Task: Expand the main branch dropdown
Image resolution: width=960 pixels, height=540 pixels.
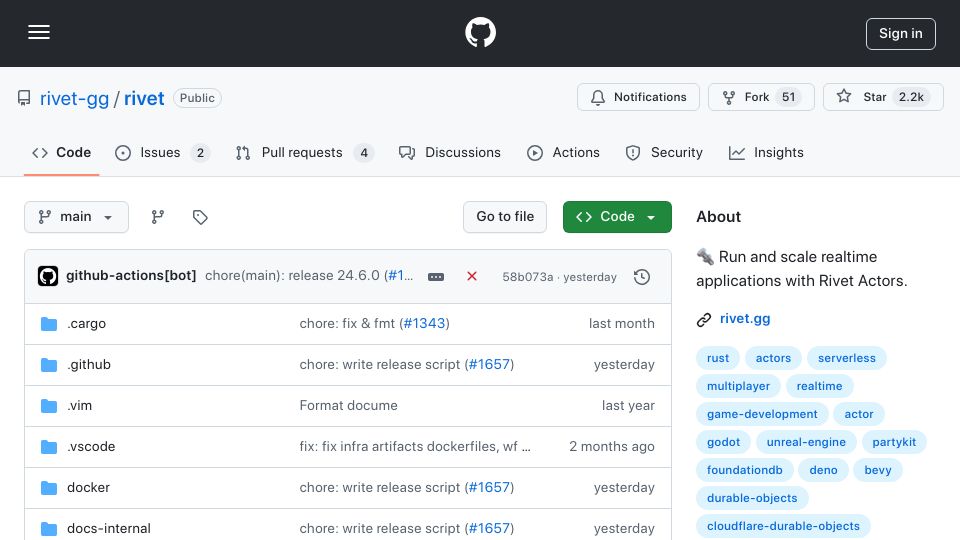Action: pos(77,217)
